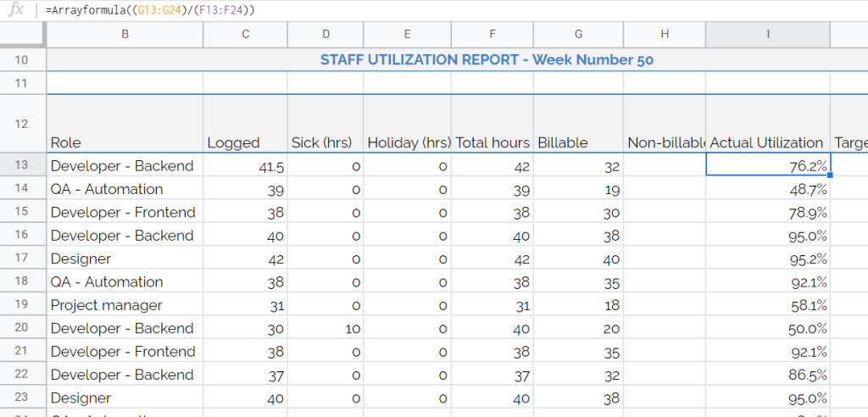Click Developer - Backend in row 13
This screenshot has height=417, width=868.
pyautogui.click(x=125, y=165)
